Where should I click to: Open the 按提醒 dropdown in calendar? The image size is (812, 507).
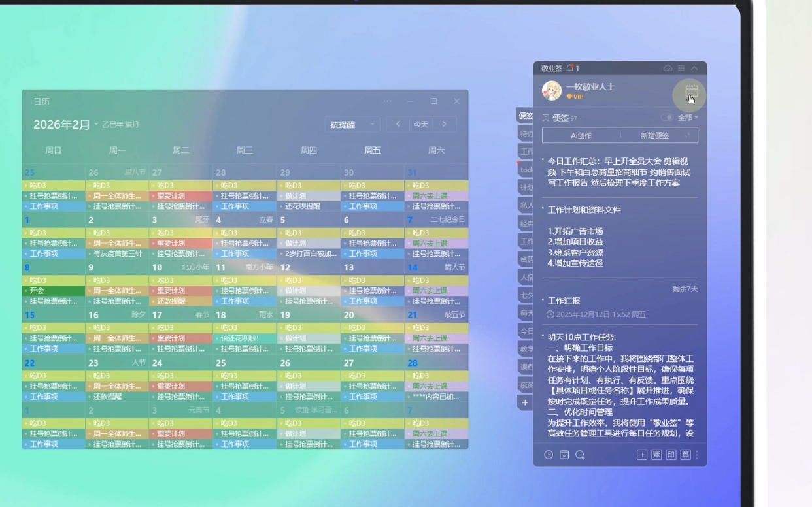(x=352, y=124)
